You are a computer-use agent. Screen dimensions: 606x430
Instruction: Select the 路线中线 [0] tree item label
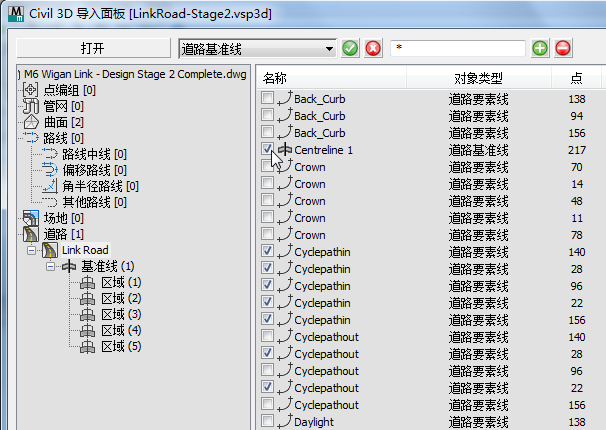[x=95, y=154]
